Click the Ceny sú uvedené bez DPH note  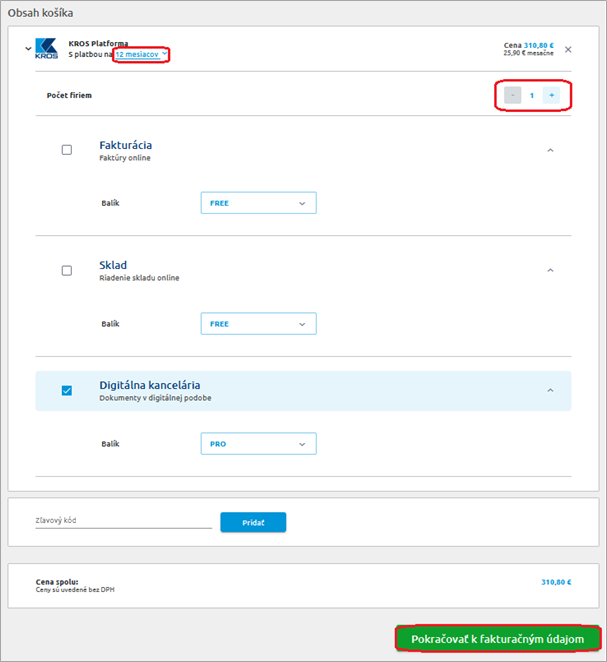tap(75, 590)
